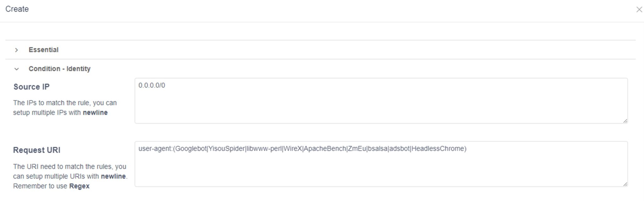Screen dimensions: 644x201
Task: Select the 0.0.0.0/0 value in Source IP
Action: point(151,85)
